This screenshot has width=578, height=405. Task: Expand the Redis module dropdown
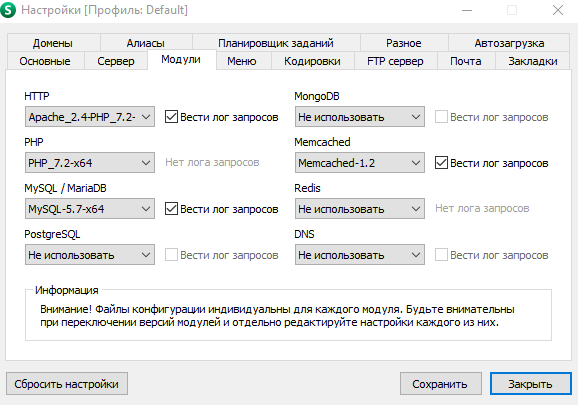click(x=360, y=209)
